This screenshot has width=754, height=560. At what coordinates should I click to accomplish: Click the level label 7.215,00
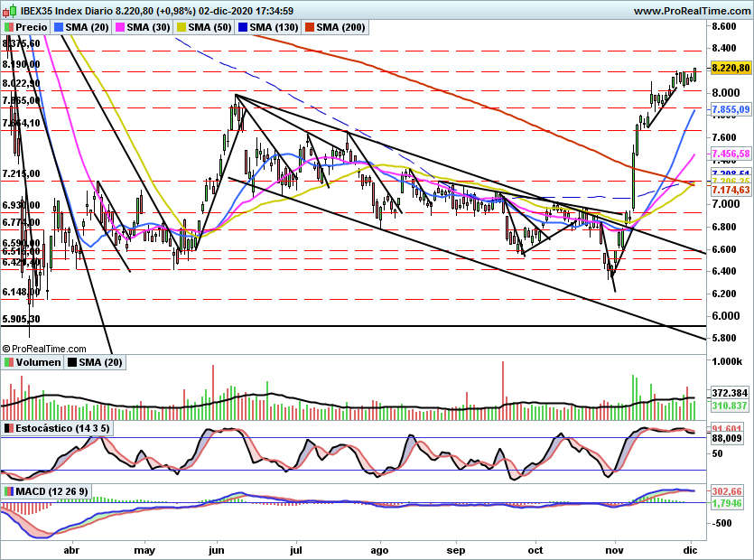click(x=21, y=173)
